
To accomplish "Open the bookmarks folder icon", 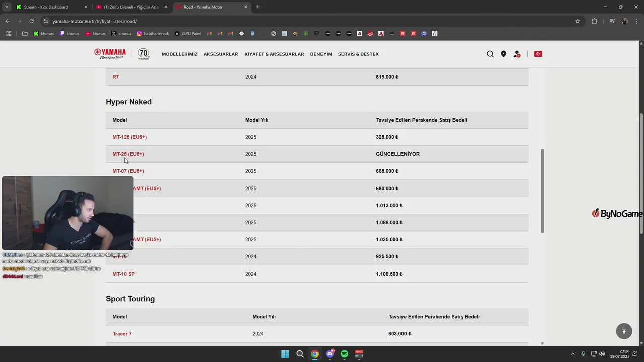I will 25,34.
